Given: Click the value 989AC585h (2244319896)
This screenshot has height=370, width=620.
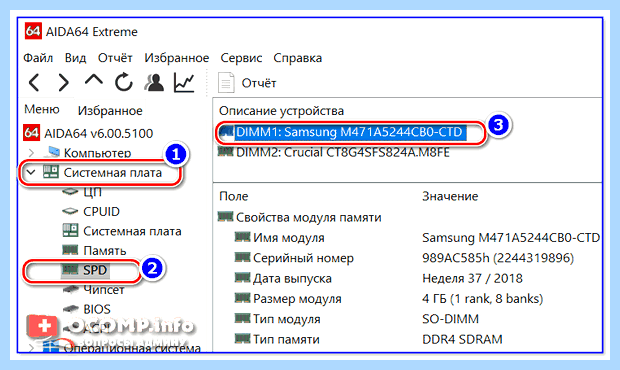Looking at the screenshot, I should point(498,258).
